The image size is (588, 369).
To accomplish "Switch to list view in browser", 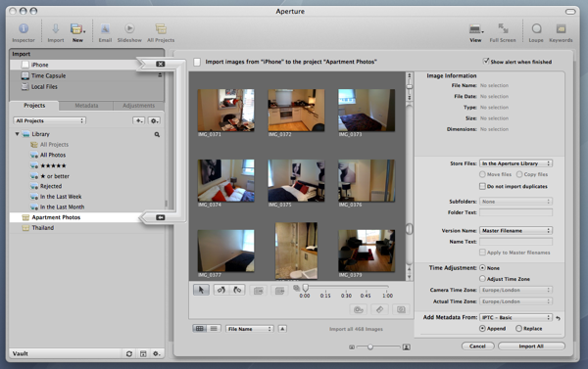I will tap(214, 329).
